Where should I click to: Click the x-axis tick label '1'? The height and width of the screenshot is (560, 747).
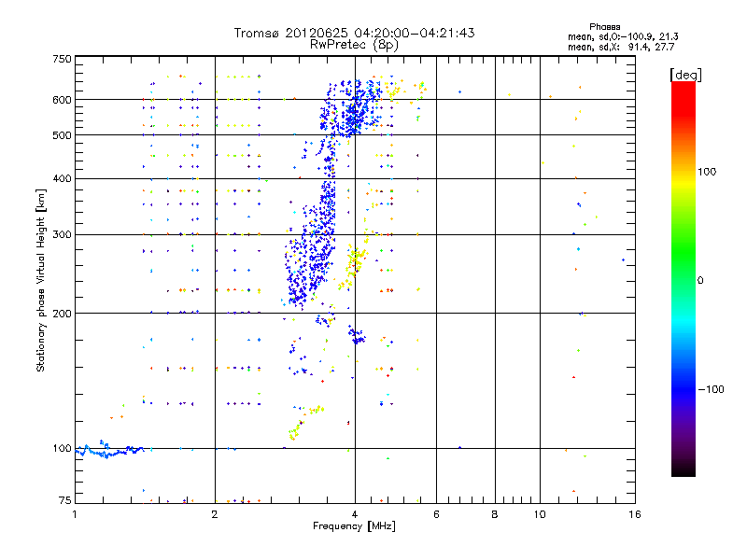pyautogui.click(x=75, y=514)
